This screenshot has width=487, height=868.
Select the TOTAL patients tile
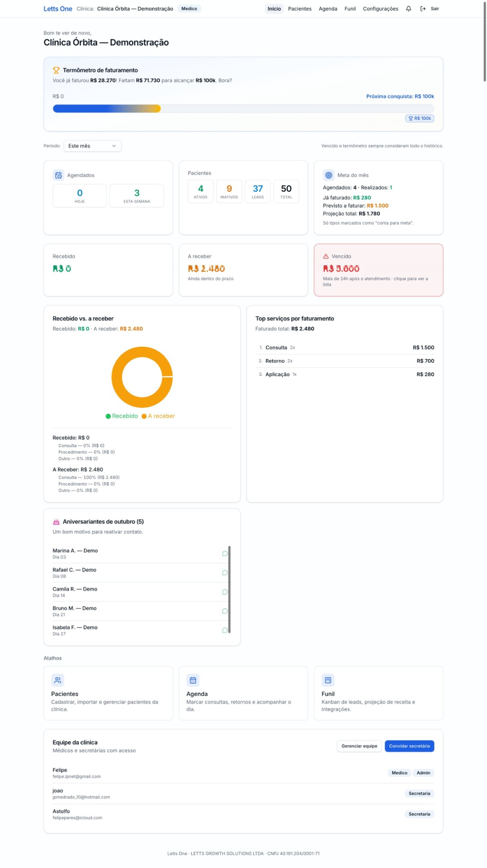[286, 191]
